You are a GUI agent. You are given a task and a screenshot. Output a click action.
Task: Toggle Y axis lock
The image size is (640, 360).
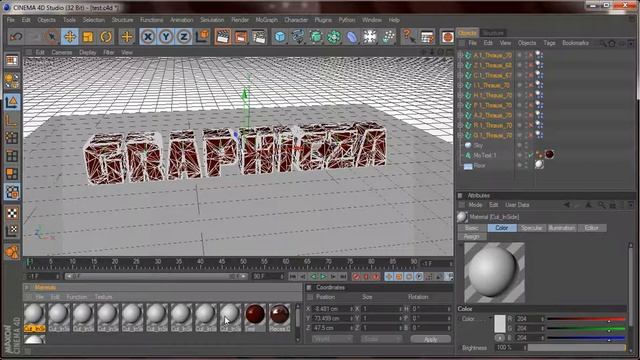(166, 37)
